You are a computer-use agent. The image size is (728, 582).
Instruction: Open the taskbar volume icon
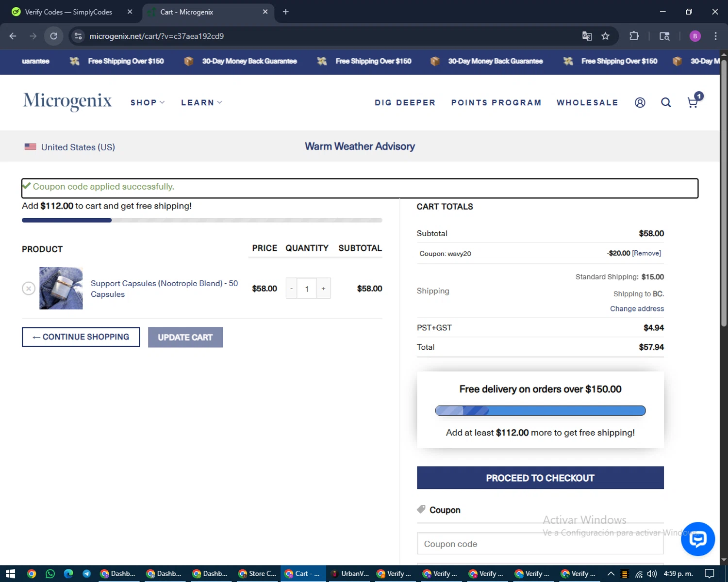click(x=652, y=574)
